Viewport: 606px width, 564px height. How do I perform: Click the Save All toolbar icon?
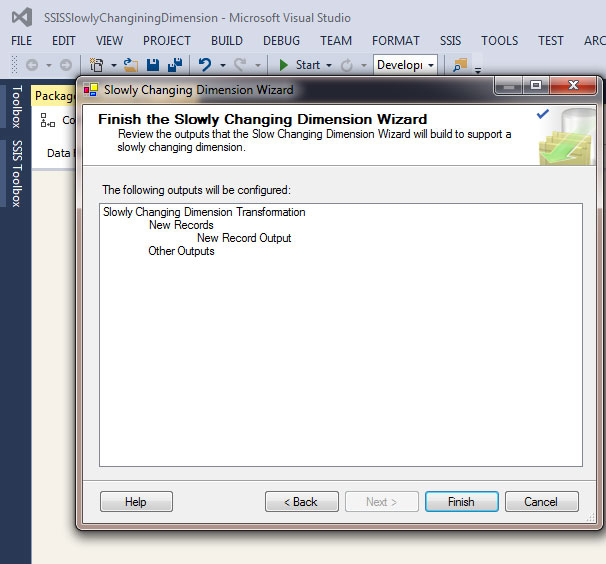(x=175, y=65)
